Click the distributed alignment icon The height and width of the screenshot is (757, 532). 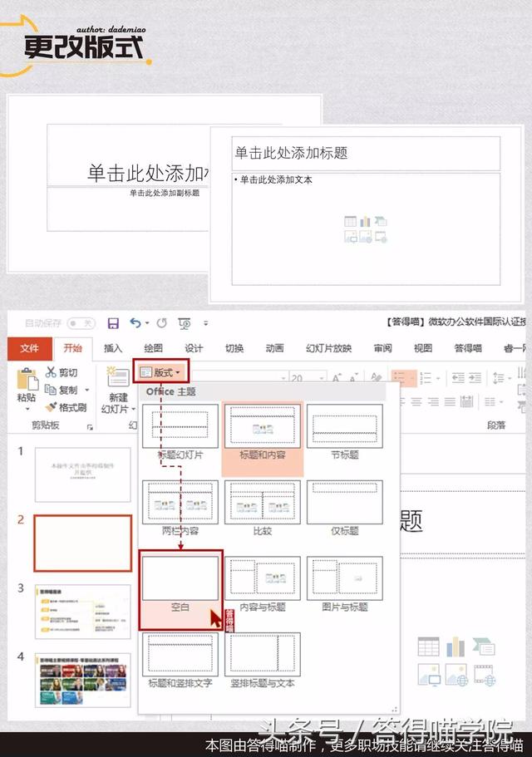click(x=466, y=401)
